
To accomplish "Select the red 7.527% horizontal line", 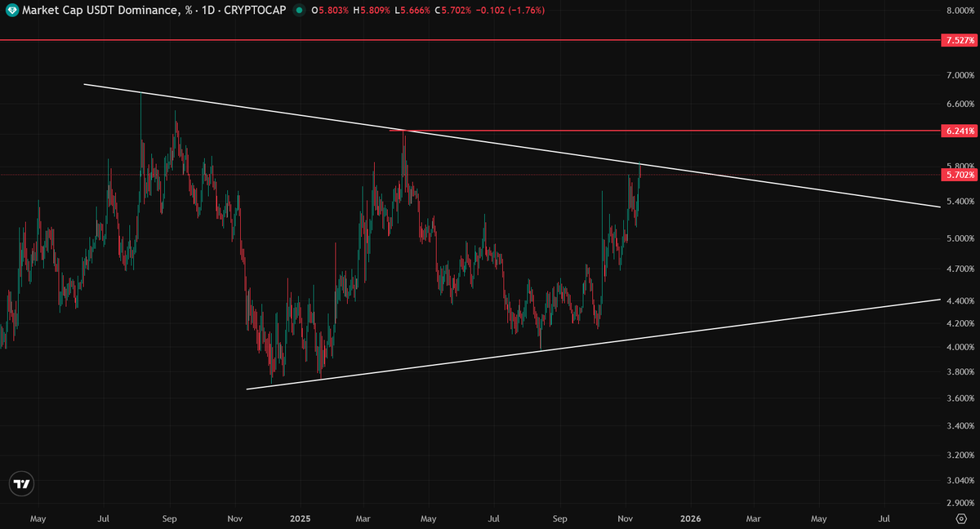I will [x=470, y=40].
